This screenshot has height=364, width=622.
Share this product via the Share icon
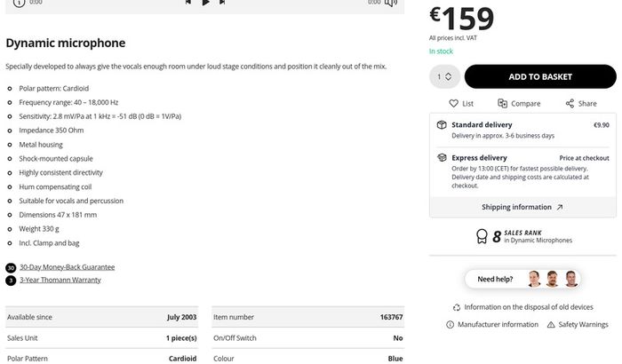[x=570, y=104]
